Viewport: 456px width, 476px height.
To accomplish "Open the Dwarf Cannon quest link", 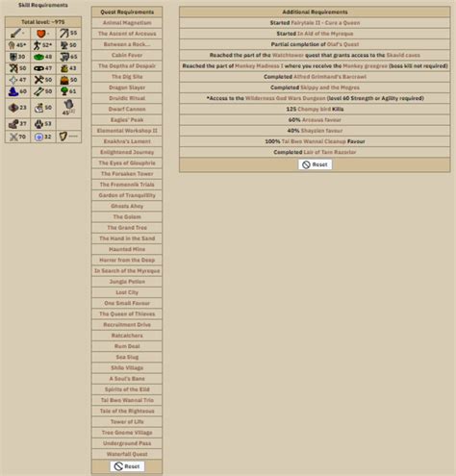I will click(127, 109).
